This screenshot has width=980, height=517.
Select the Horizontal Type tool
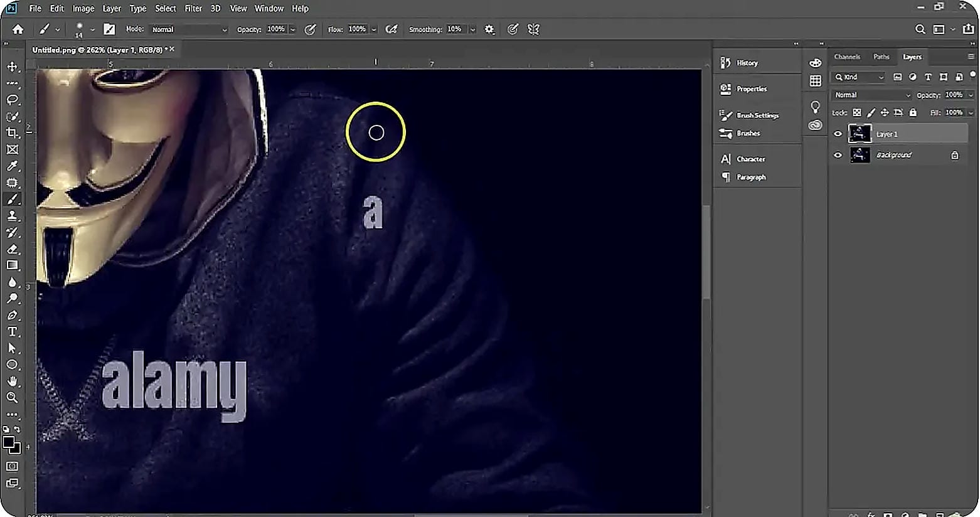[12, 332]
